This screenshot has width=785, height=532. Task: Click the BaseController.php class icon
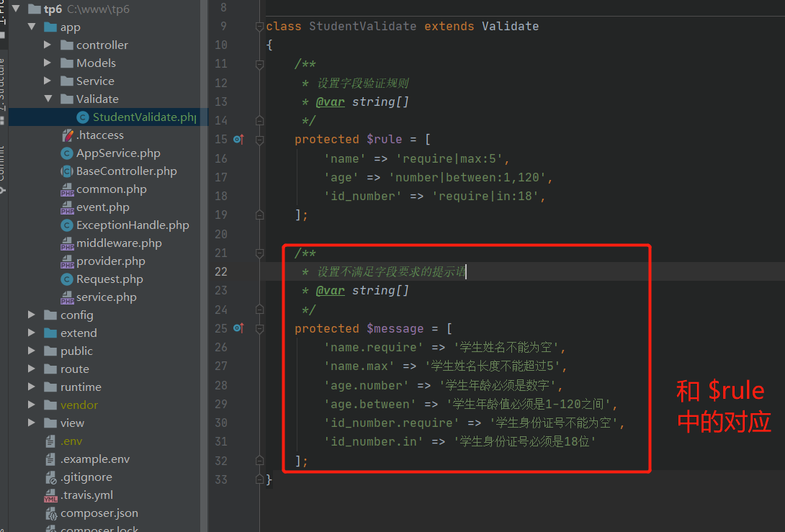coord(67,171)
